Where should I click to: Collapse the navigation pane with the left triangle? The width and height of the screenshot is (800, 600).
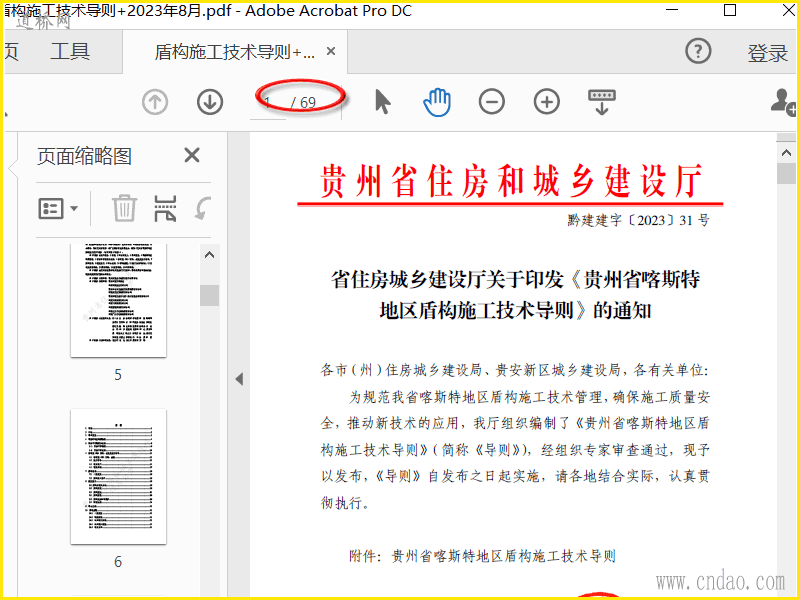(x=239, y=379)
